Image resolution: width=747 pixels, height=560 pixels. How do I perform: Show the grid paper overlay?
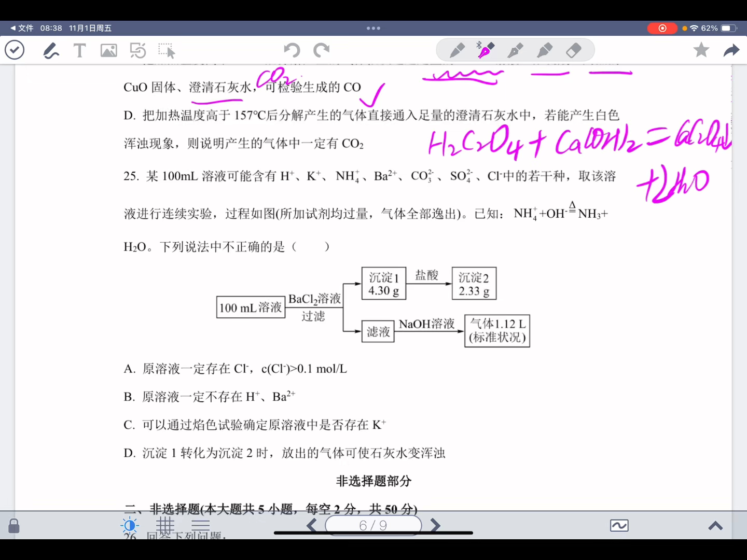[x=165, y=525]
